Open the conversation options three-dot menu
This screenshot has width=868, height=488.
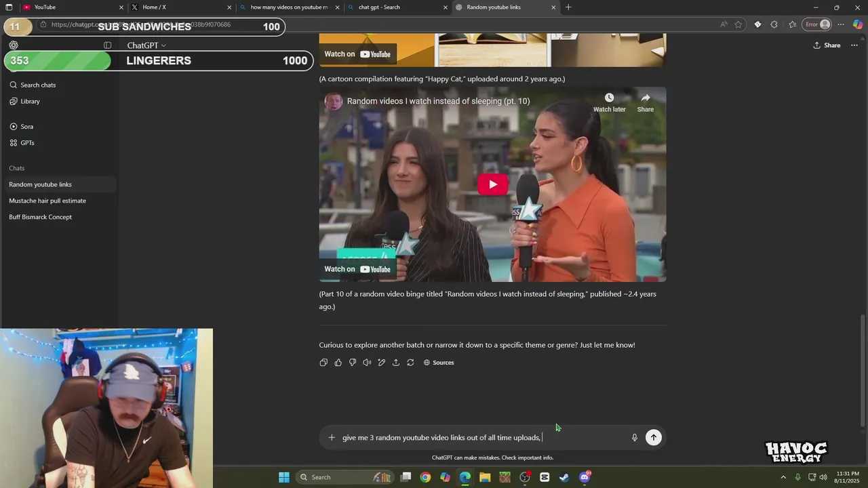tap(854, 45)
